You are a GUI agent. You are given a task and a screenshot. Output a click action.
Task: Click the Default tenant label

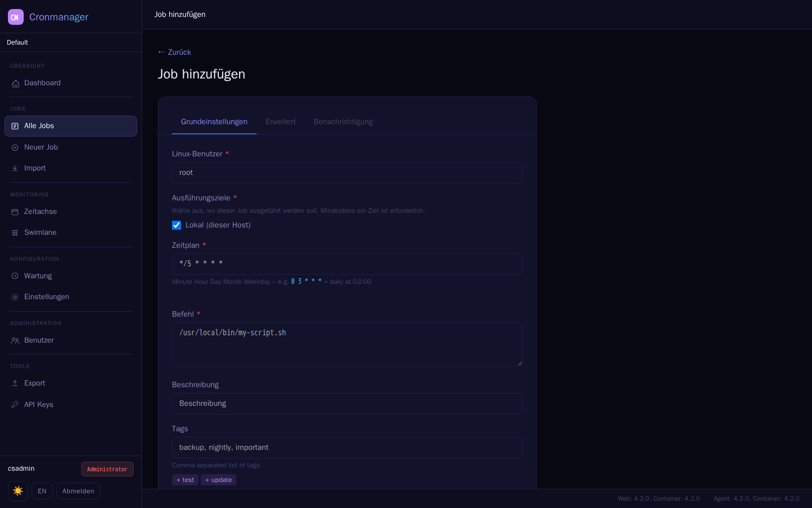pyautogui.click(x=17, y=42)
